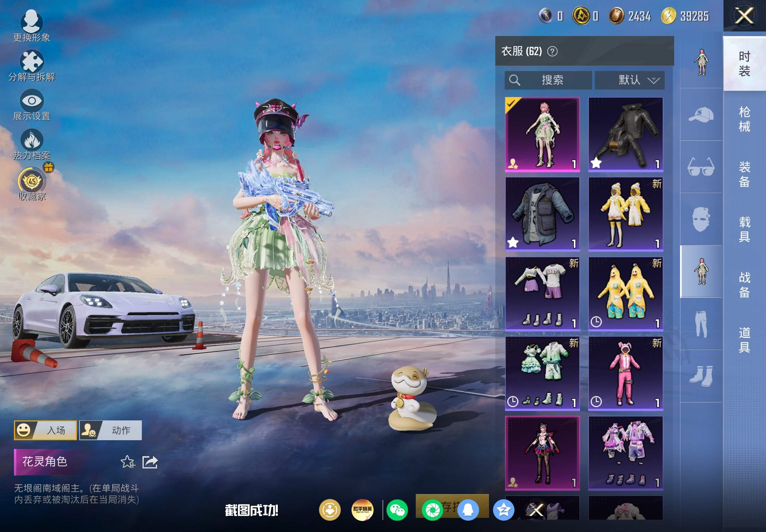Click the silver-blue currency coin icon
This screenshot has width=766, height=532.
546,16
